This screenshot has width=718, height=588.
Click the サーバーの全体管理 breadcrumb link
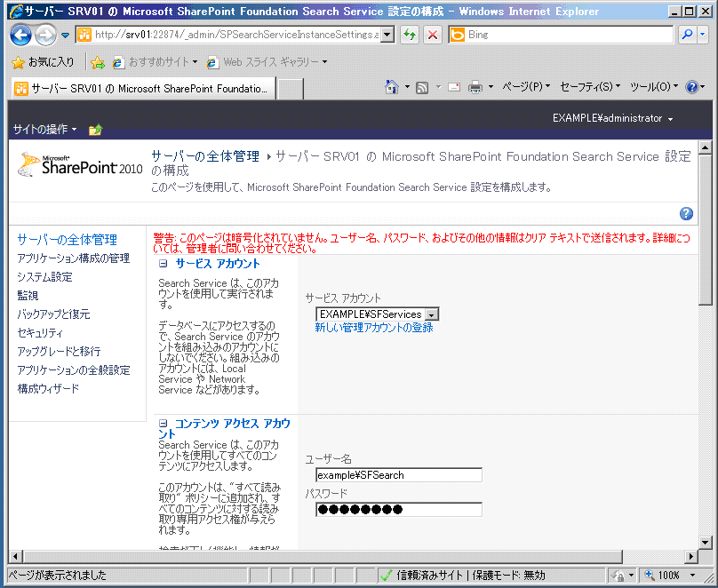pyautogui.click(x=205, y=156)
